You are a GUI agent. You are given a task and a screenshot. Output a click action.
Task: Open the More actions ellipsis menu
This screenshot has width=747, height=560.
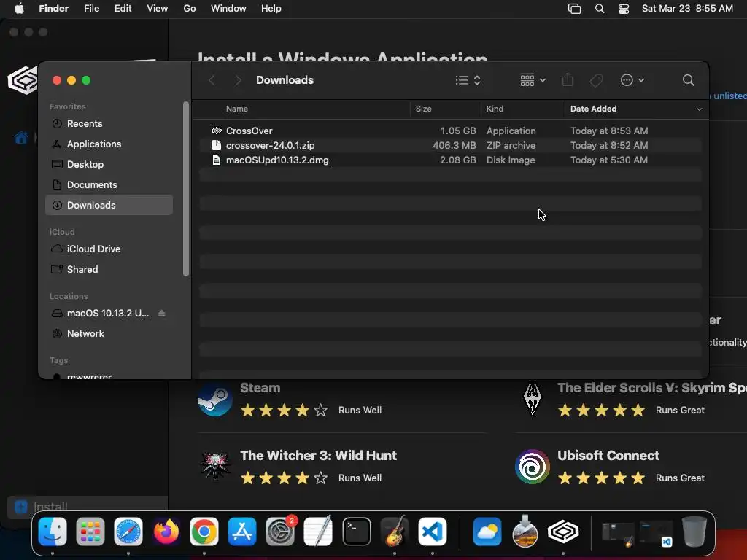(x=632, y=80)
